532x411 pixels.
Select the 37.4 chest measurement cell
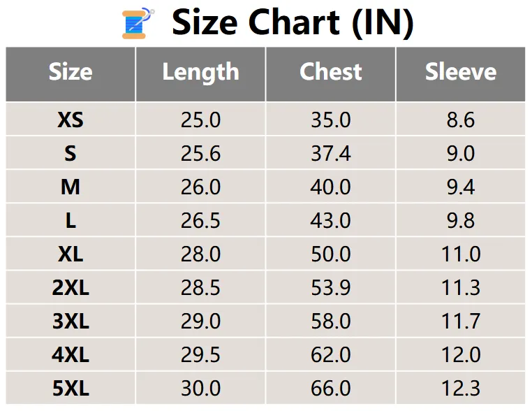pyautogui.click(x=331, y=153)
